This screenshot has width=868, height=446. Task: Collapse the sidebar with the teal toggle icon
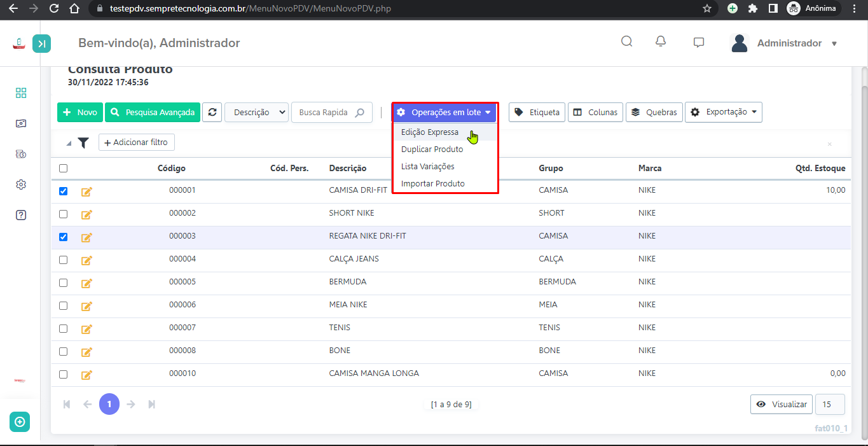pyautogui.click(x=41, y=43)
